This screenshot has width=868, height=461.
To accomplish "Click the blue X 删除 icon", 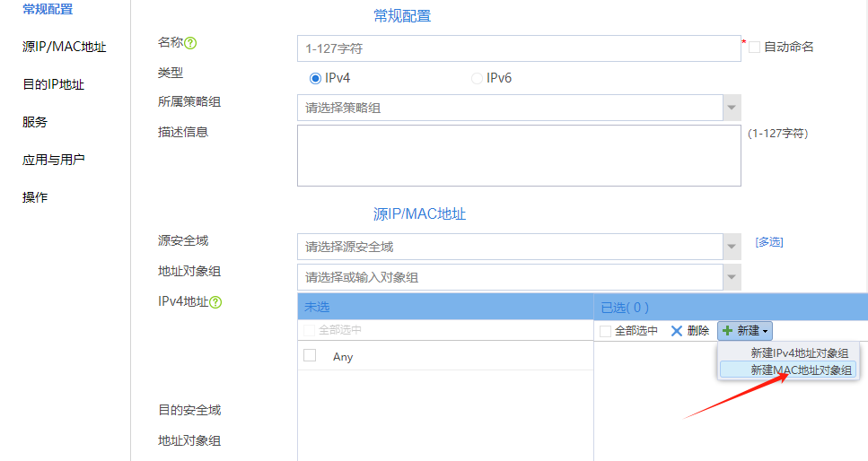I will 677,331.
